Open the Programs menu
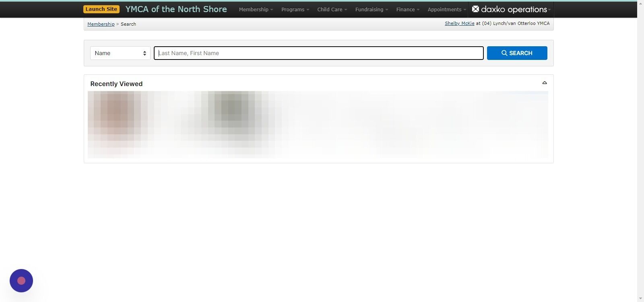Screen dimensions: 644x302 click(295, 10)
